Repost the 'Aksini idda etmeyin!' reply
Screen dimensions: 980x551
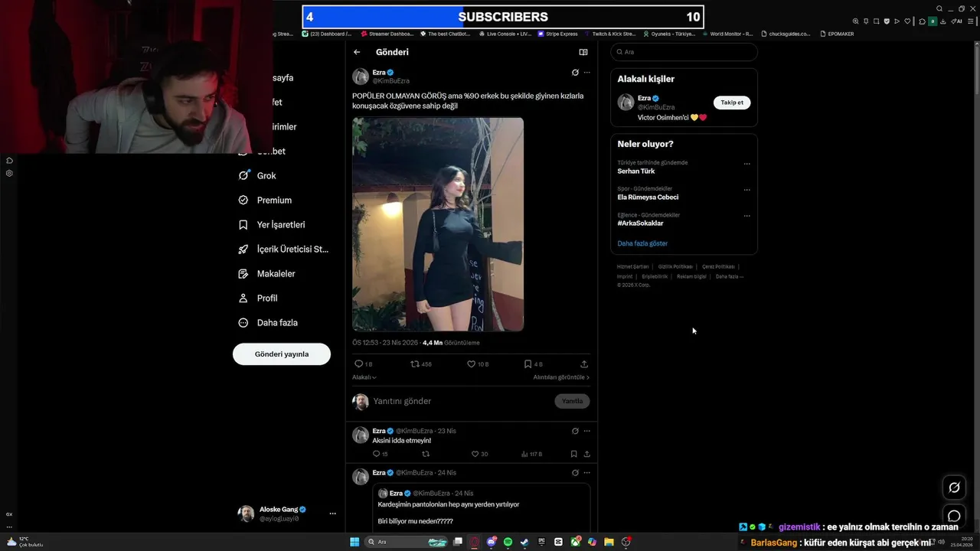pos(426,454)
